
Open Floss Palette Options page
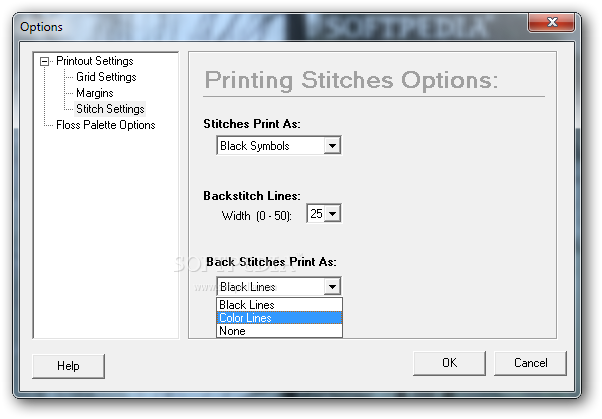[x=105, y=125]
